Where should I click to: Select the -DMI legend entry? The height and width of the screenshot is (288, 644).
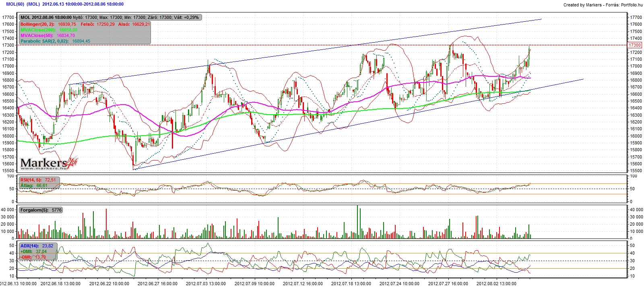(33, 257)
